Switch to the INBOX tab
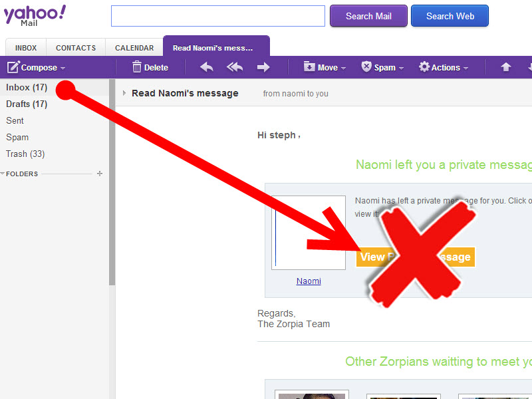532x399 pixels. click(26, 48)
